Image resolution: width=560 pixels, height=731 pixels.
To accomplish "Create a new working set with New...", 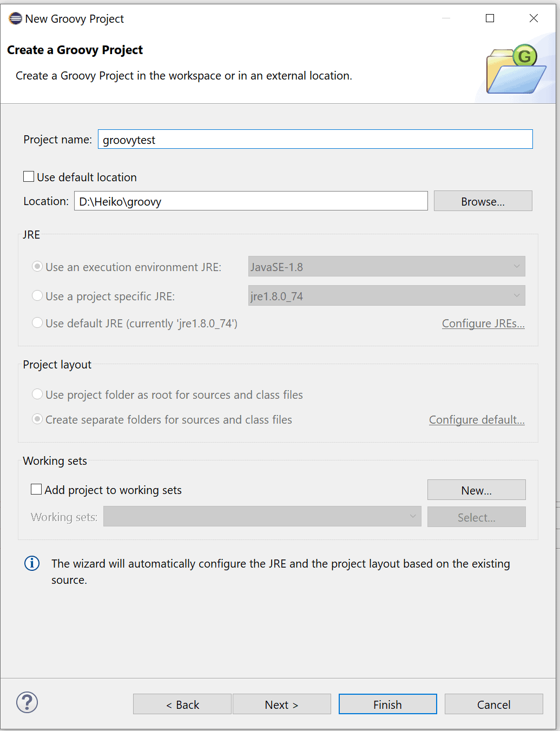I will point(476,490).
